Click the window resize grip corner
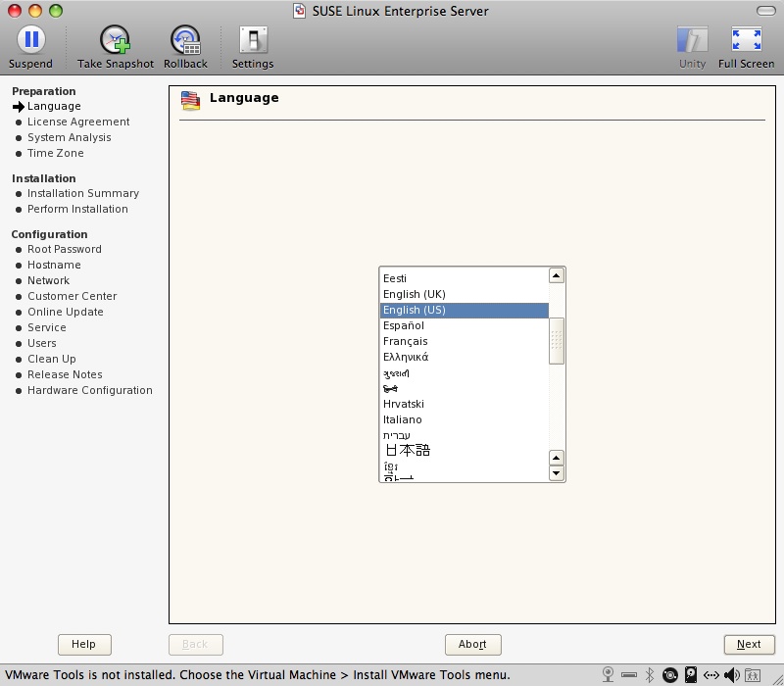Image resolution: width=784 pixels, height=686 pixels. [x=778, y=680]
